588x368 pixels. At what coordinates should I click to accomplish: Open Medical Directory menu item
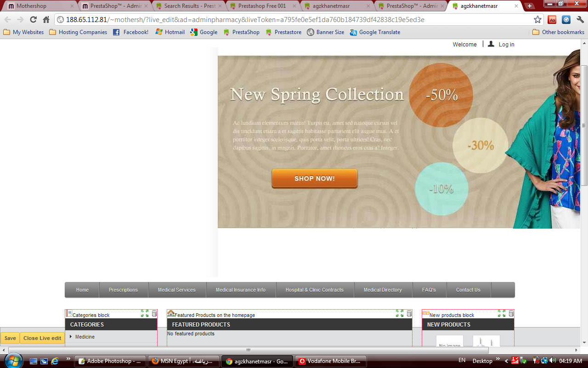pos(383,290)
